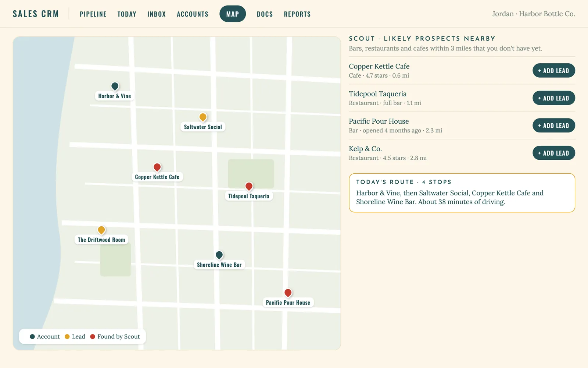Click The Driftwood Room map label
The height and width of the screenshot is (368, 588).
[101, 240]
